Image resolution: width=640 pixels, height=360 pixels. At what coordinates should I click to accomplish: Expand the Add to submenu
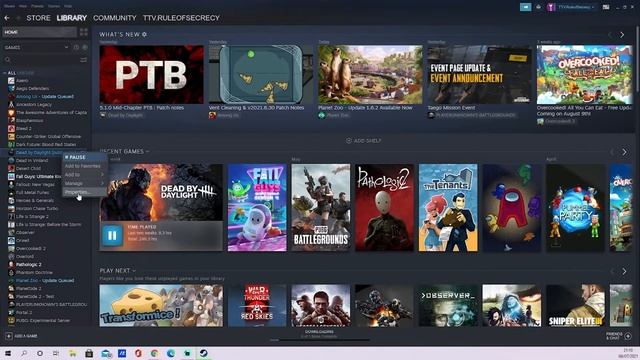pyautogui.click(x=84, y=175)
